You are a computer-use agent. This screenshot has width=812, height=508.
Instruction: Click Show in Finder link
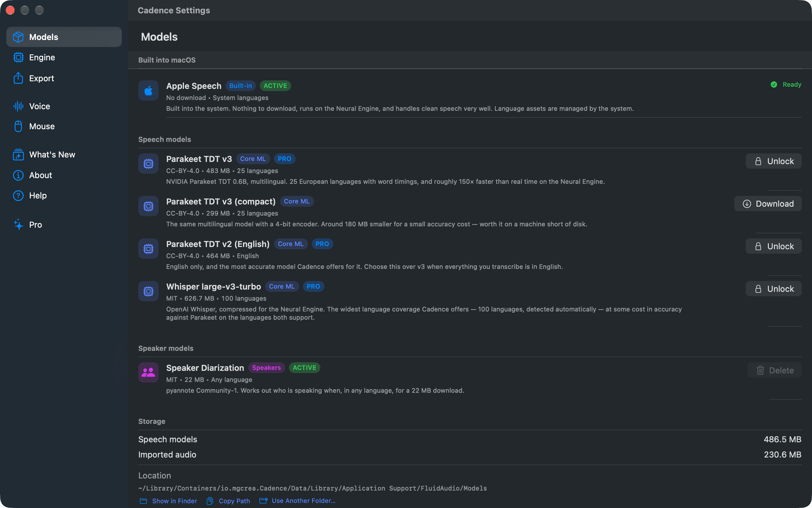174,501
